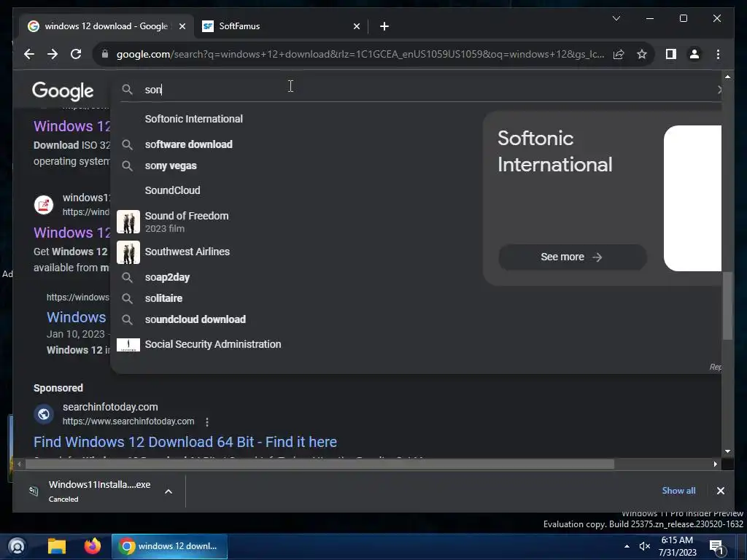Click the vertical scrollbar thumb
The height and width of the screenshot is (560, 747).
(x=727, y=306)
